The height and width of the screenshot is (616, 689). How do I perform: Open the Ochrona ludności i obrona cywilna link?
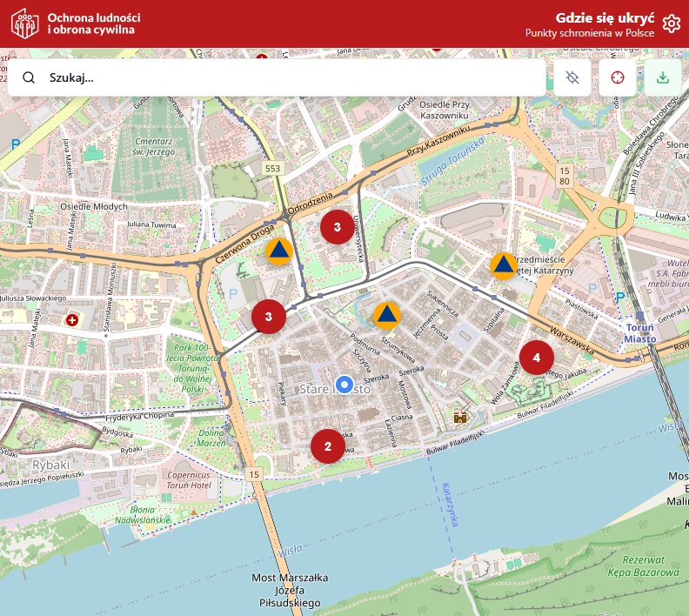pos(94,23)
